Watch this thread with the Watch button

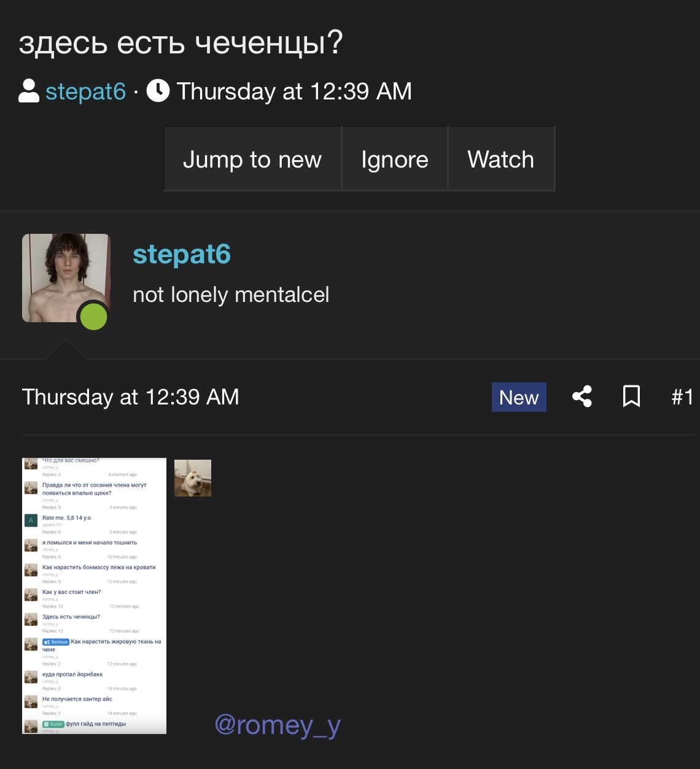[x=501, y=160]
